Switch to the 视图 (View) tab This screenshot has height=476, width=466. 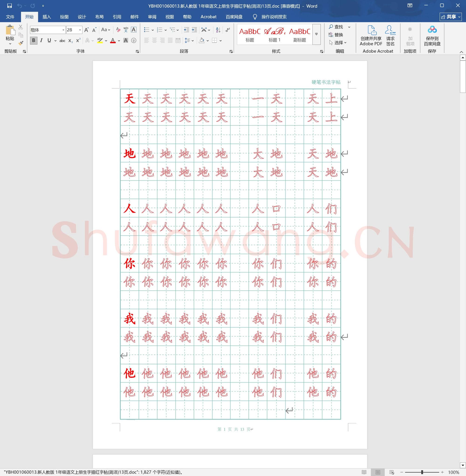tap(169, 17)
